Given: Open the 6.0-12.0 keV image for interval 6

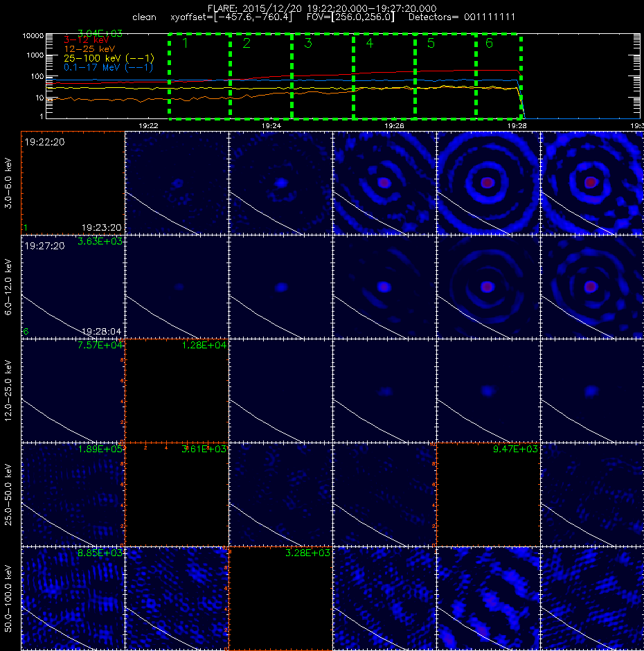Looking at the screenshot, I should [593, 287].
